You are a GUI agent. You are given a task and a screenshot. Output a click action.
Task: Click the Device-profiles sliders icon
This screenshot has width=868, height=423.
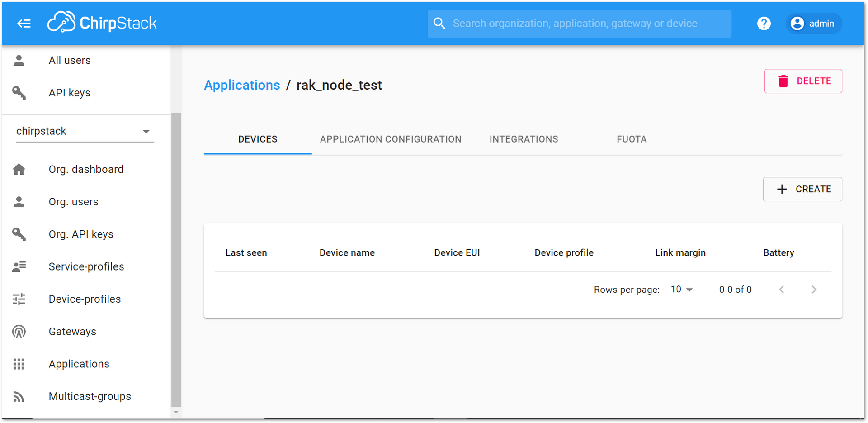click(19, 299)
